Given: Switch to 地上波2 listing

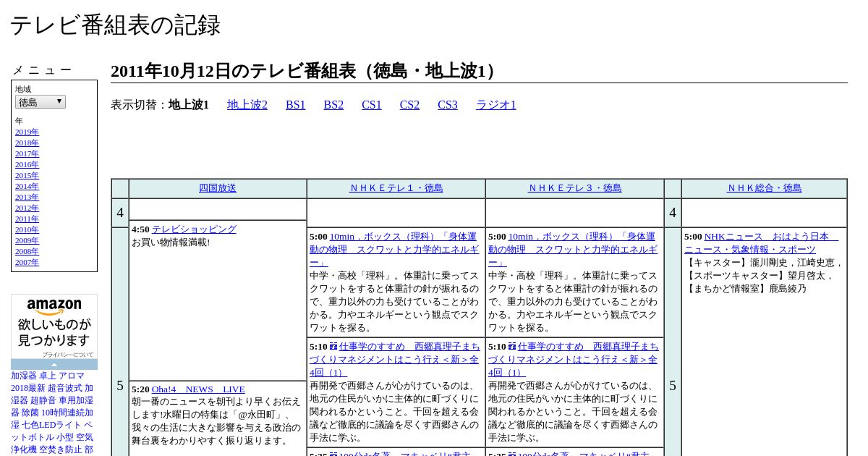Looking at the screenshot, I should pyautogui.click(x=247, y=105).
